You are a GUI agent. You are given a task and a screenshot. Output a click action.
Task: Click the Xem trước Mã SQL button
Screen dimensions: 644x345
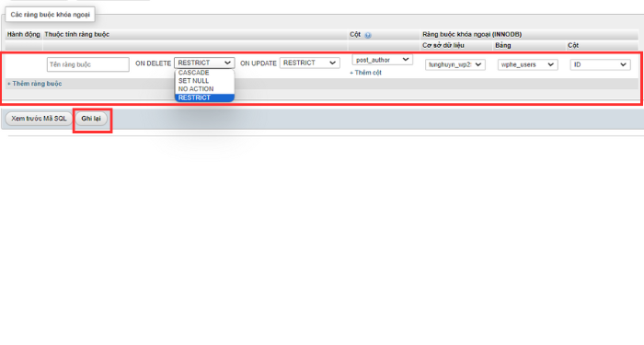point(39,119)
